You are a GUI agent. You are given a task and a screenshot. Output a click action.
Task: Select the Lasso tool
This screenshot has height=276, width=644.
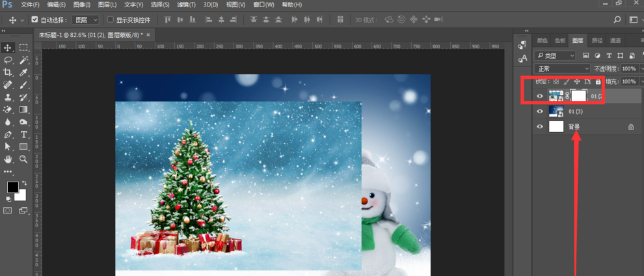[8, 61]
